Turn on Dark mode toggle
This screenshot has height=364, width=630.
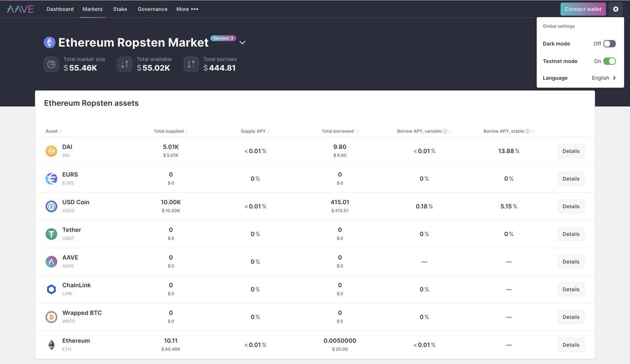(609, 44)
